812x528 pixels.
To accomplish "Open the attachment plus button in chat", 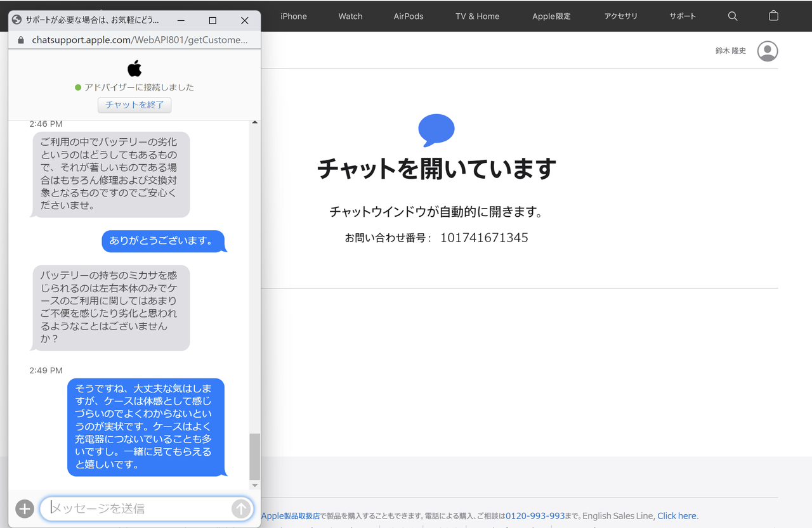I will [x=24, y=508].
